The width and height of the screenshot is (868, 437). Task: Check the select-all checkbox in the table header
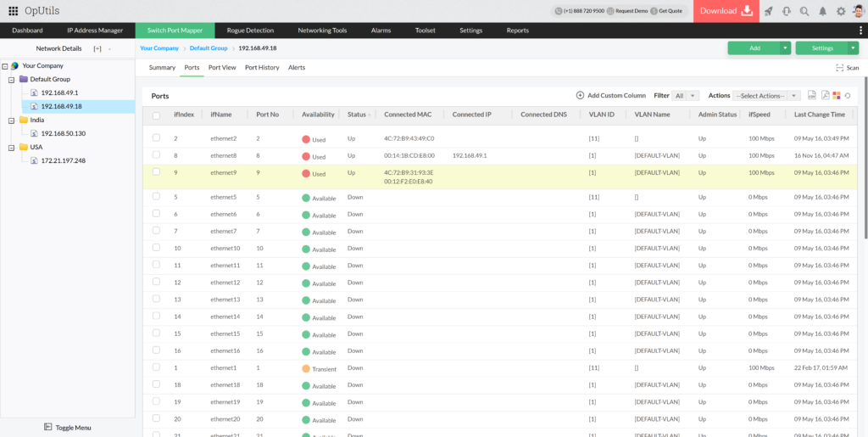tap(156, 115)
